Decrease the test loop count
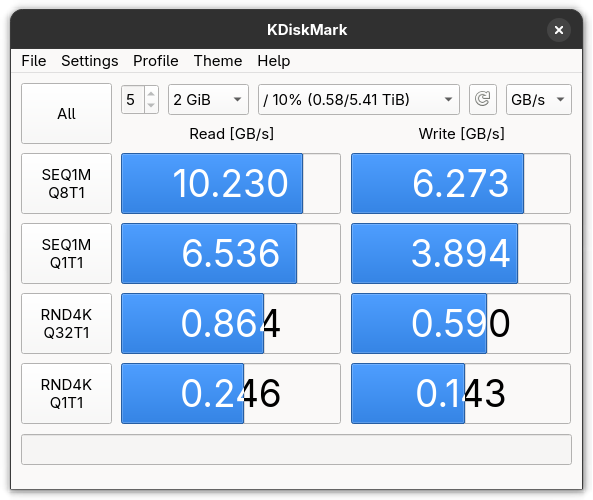The height and width of the screenshot is (500, 593). coord(151,105)
